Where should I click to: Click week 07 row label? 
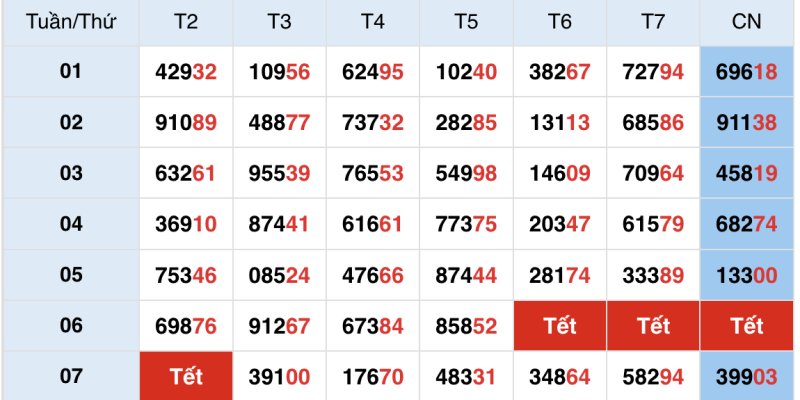pos(70,377)
